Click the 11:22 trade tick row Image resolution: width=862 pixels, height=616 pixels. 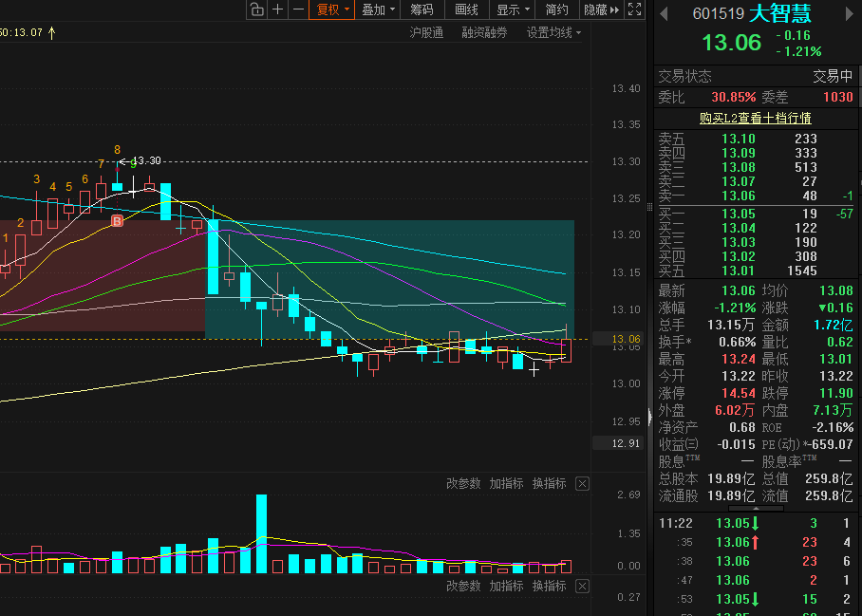pos(756,523)
